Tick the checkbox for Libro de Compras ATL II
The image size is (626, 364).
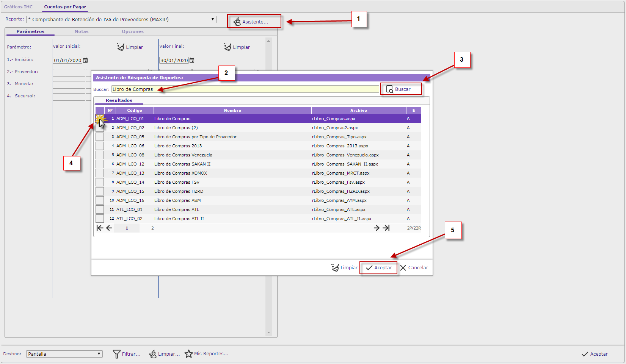pyautogui.click(x=100, y=219)
